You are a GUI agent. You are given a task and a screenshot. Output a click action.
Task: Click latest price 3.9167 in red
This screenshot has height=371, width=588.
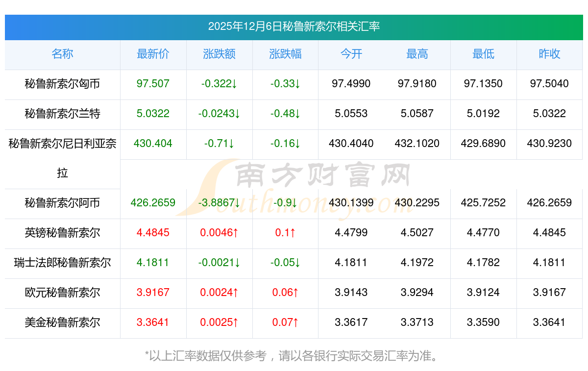click(153, 293)
